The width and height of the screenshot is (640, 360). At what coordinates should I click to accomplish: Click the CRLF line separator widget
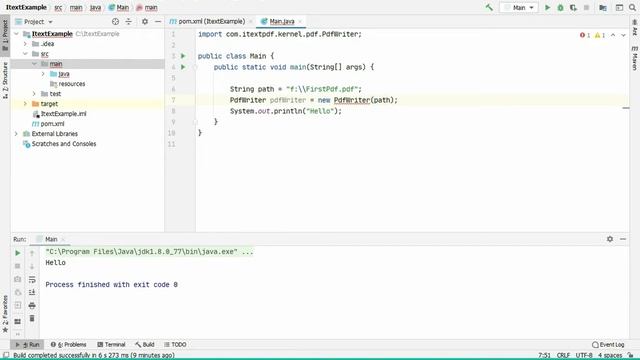(x=563, y=356)
